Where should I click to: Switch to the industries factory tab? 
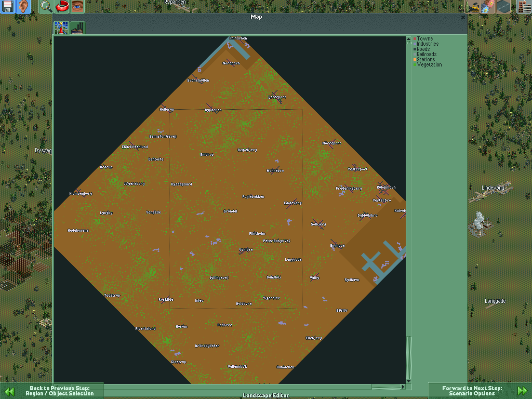[x=77, y=28]
